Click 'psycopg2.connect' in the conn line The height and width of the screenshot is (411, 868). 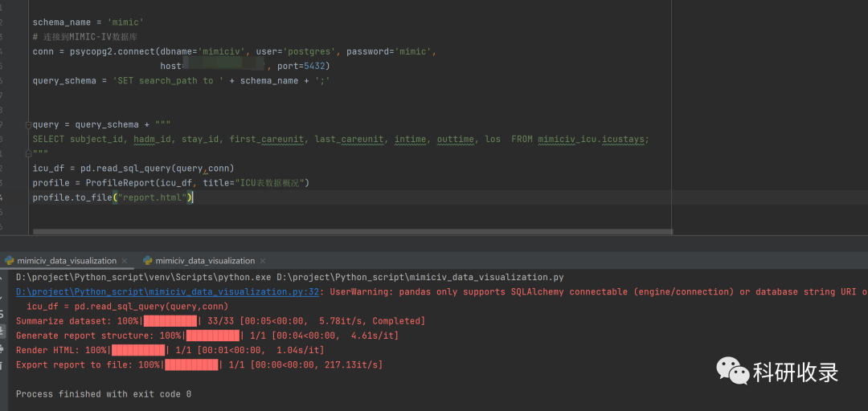(x=113, y=51)
